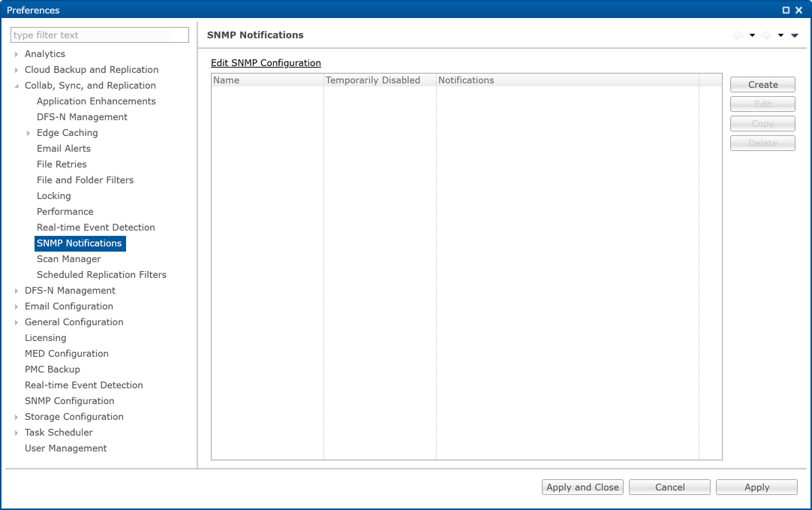Expand the Analytics tree node
Image resolution: width=812 pixels, height=510 pixels.
[17, 54]
